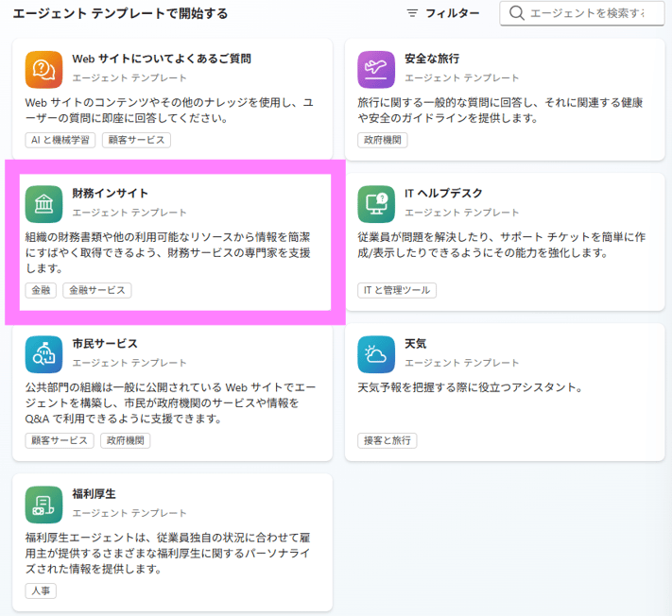Click the 旅行に関する一般的な質問 description
Screen dimensions: 672x616
point(500,111)
